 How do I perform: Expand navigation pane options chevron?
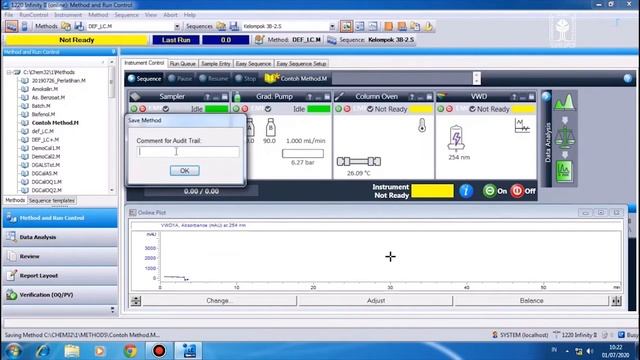(113, 310)
